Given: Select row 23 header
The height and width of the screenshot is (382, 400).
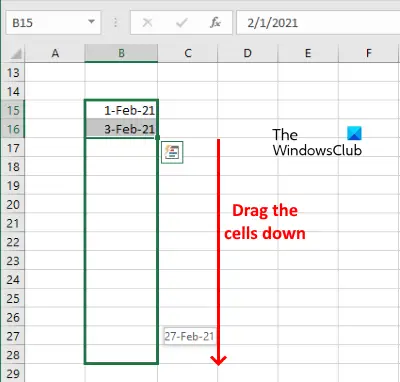Looking at the screenshot, I should pyautogui.click(x=13, y=261).
